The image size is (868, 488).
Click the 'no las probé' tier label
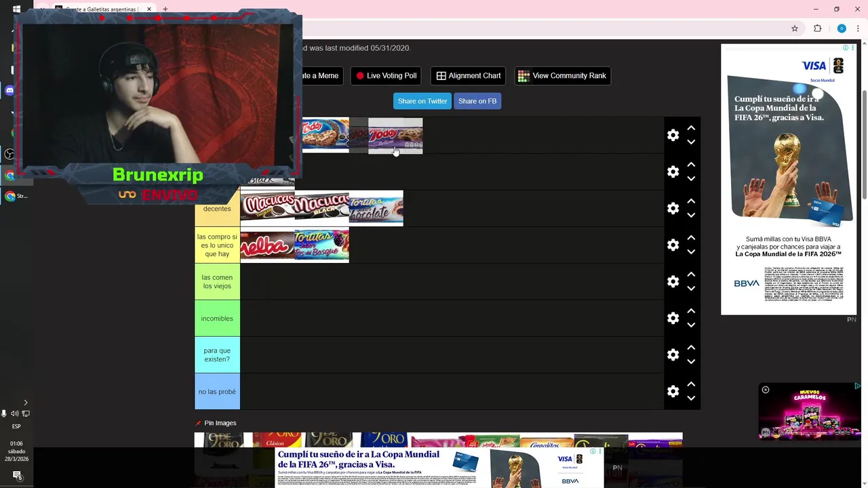coord(217,392)
